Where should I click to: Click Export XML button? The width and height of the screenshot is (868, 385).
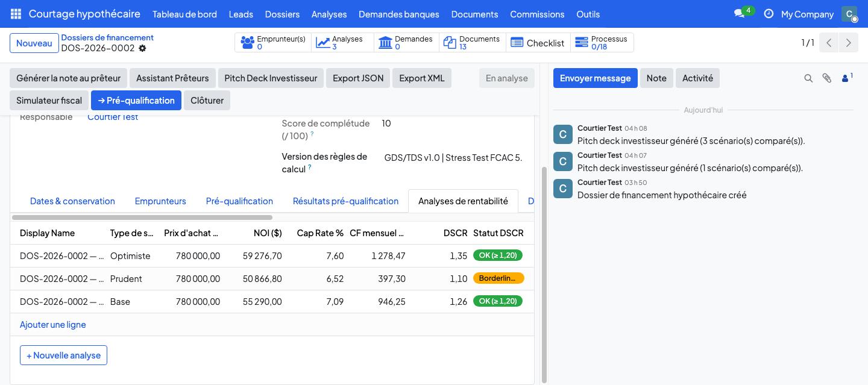422,78
